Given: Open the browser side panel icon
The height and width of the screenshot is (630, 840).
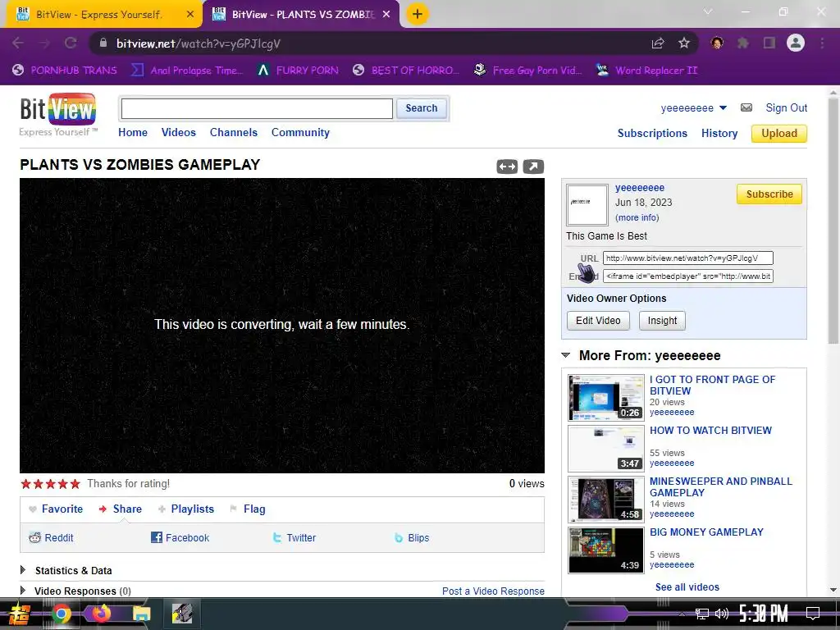Looking at the screenshot, I should click(769, 43).
